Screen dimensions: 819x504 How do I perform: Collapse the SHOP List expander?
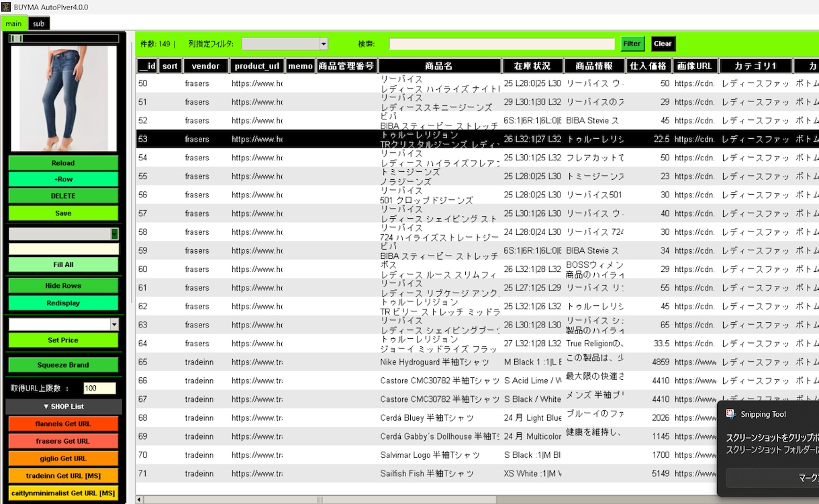(64, 407)
